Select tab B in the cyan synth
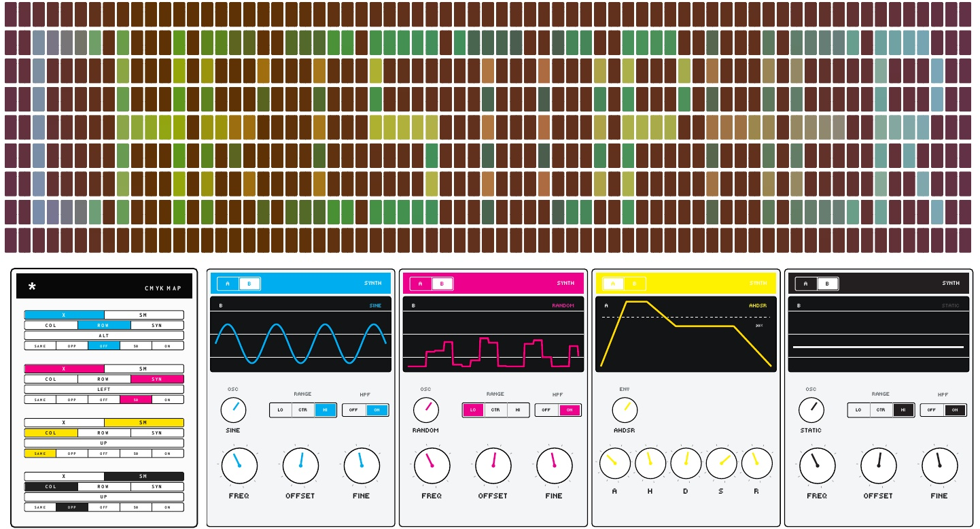 (249, 284)
